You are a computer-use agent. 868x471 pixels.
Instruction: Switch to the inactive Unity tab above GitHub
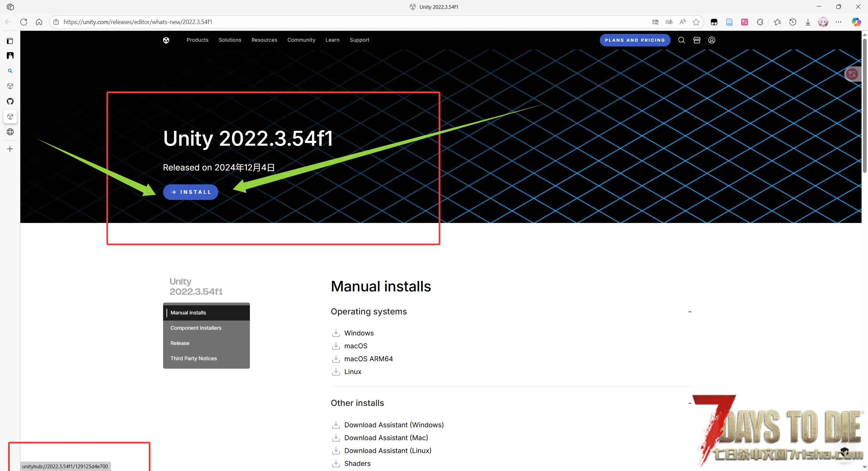(x=10, y=86)
